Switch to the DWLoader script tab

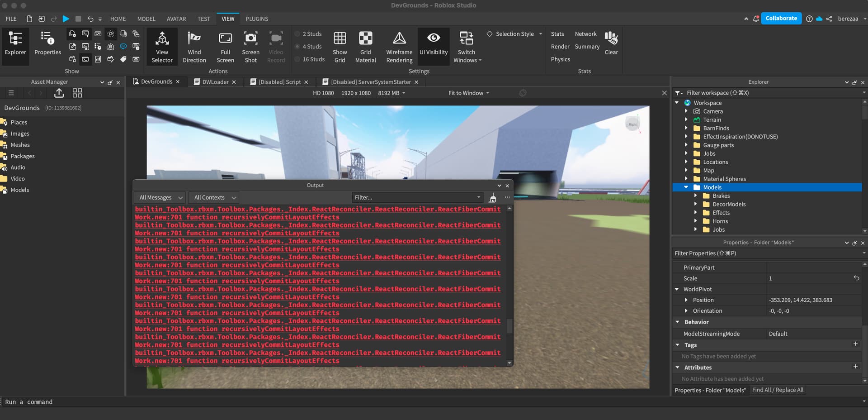point(214,82)
